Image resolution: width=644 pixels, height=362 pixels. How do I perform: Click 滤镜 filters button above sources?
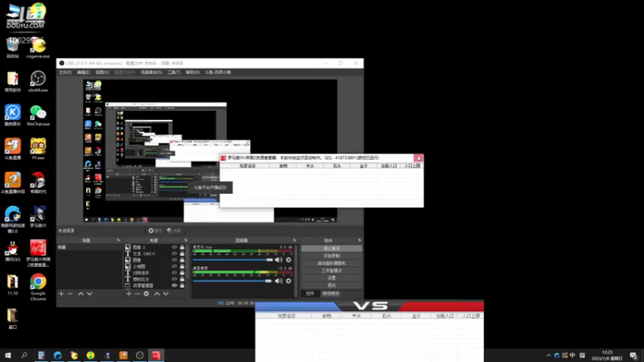[x=174, y=231]
